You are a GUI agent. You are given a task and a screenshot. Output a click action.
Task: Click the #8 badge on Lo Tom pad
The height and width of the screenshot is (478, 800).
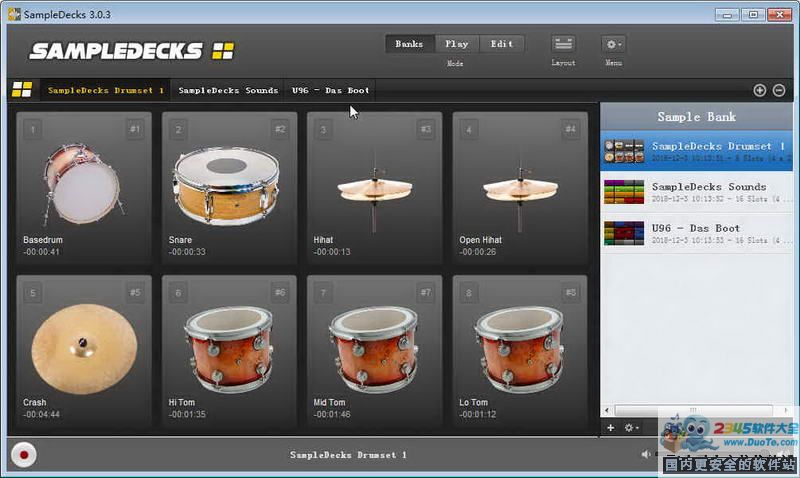[570, 292]
